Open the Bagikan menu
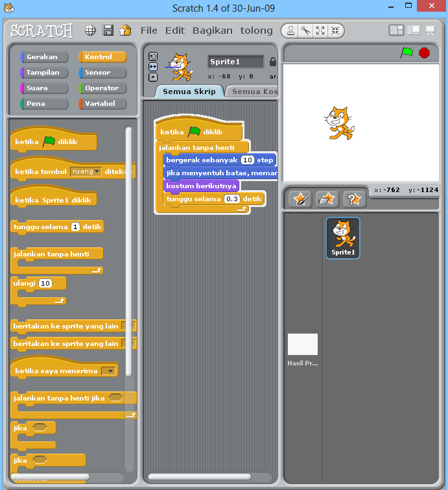Screen dimensions: 448x490 pos(212,31)
